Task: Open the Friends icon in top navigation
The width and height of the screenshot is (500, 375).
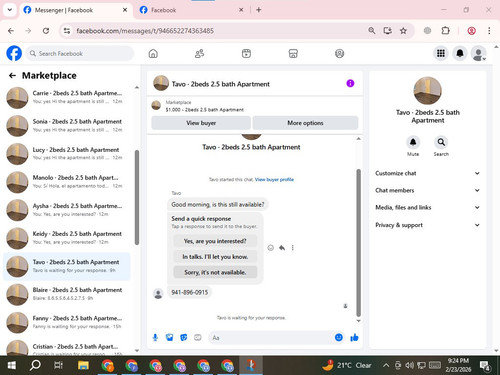Action: click(x=199, y=53)
